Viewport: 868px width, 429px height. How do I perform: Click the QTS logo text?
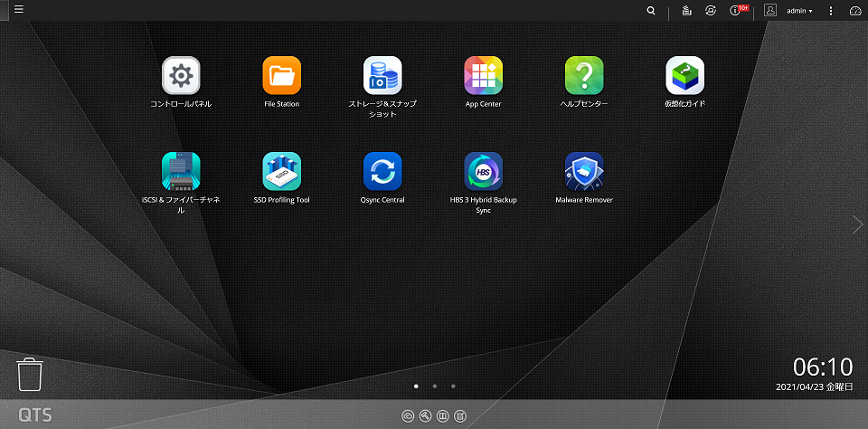coord(35,415)
